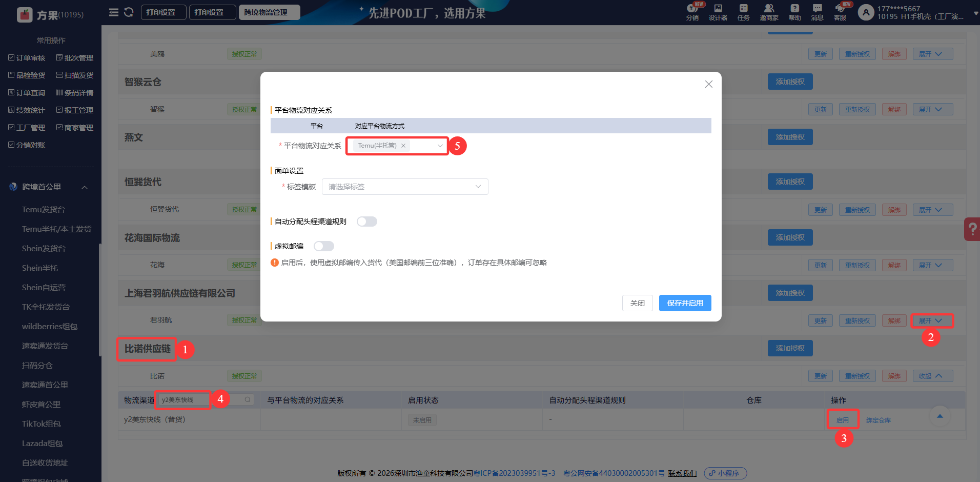The width and height of the screenshot is (980, 482).
Task: Open the 消息 messages icon
Action: pyautogui.click(x=818, y=12)
